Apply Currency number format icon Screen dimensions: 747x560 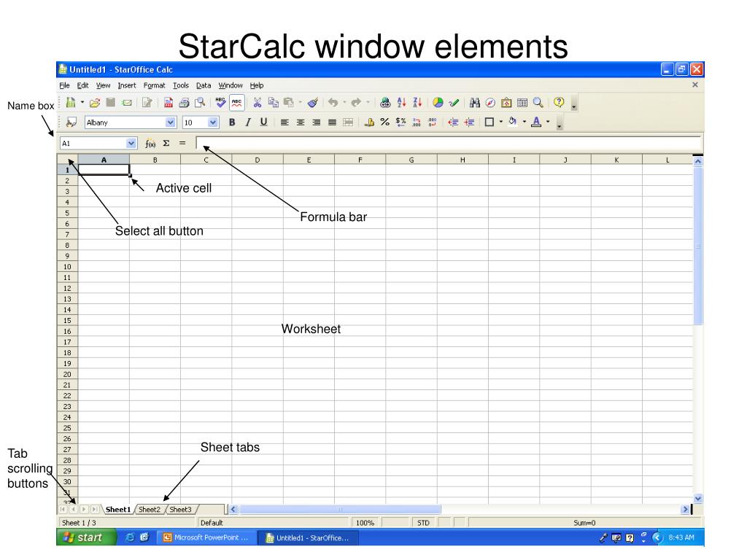click(x=369, y=122)
